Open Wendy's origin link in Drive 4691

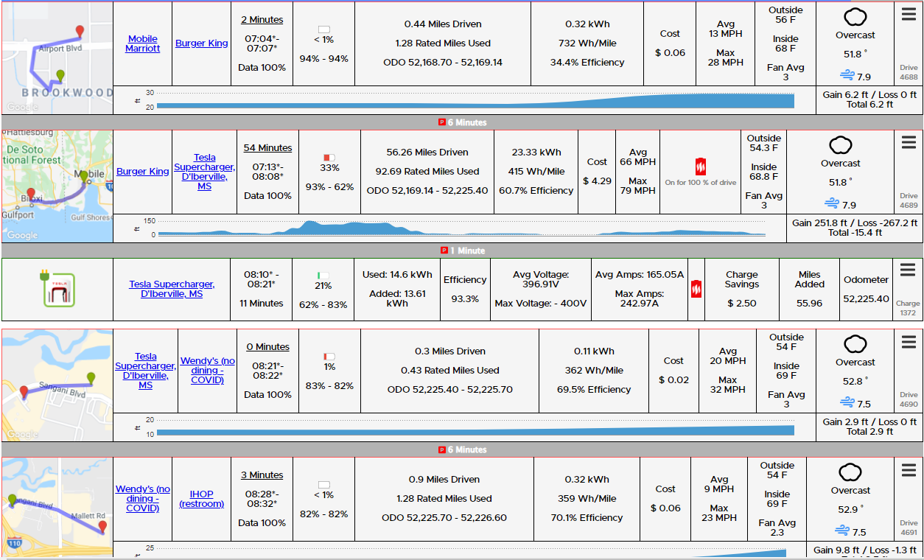coord(143,499)
